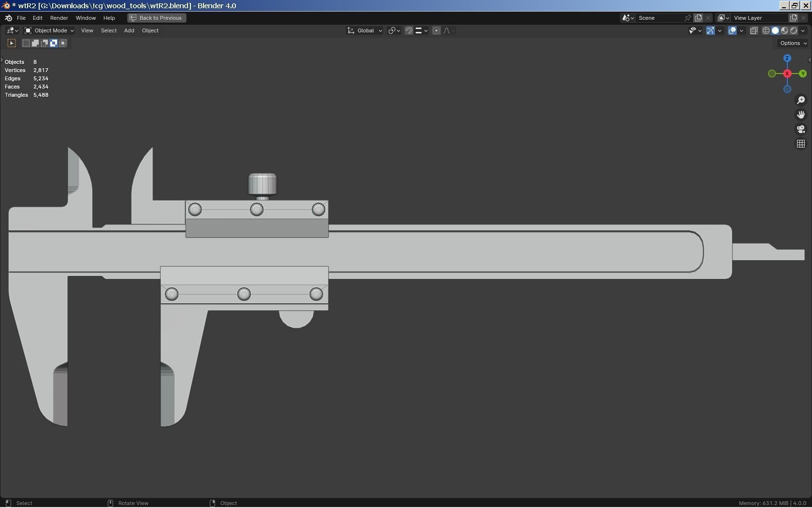Viewport: 812px width, 508px height.
Task: Toggle the camera view icon
Action: (x=801, y=129)
